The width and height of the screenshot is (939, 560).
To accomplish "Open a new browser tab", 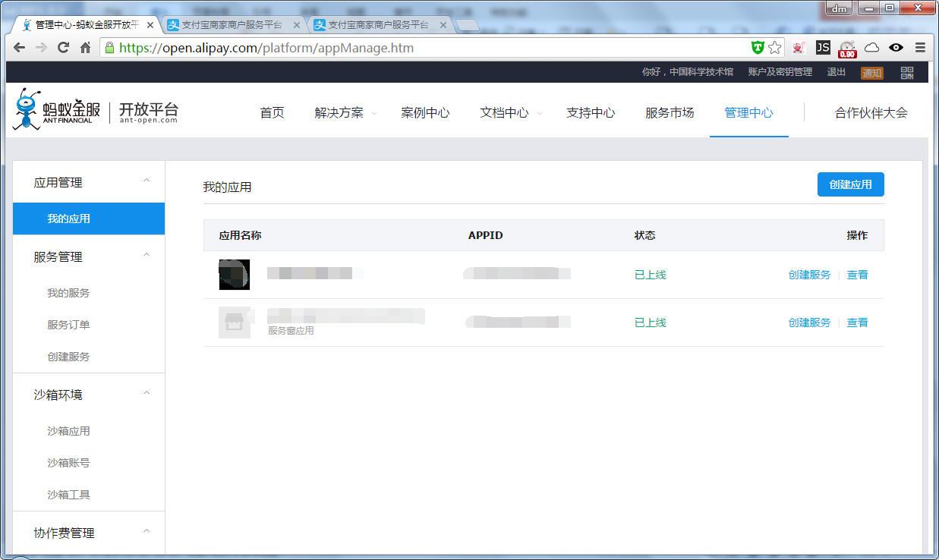I will click(468, 26).
